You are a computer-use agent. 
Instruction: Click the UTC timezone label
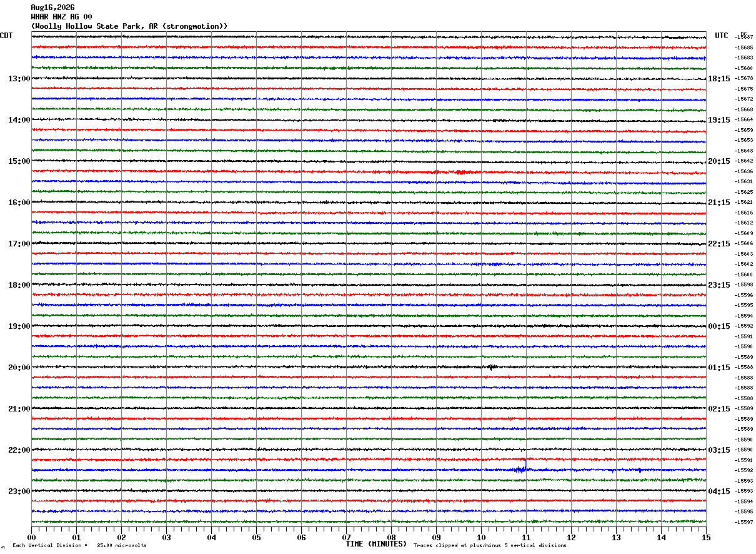click(722, 36)
